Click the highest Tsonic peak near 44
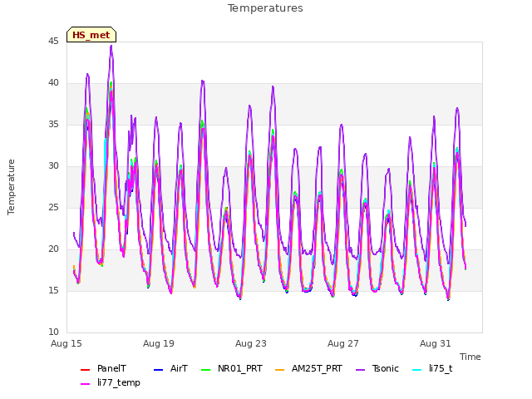Viewport: 532px width, 399px height. click(111, 47)
